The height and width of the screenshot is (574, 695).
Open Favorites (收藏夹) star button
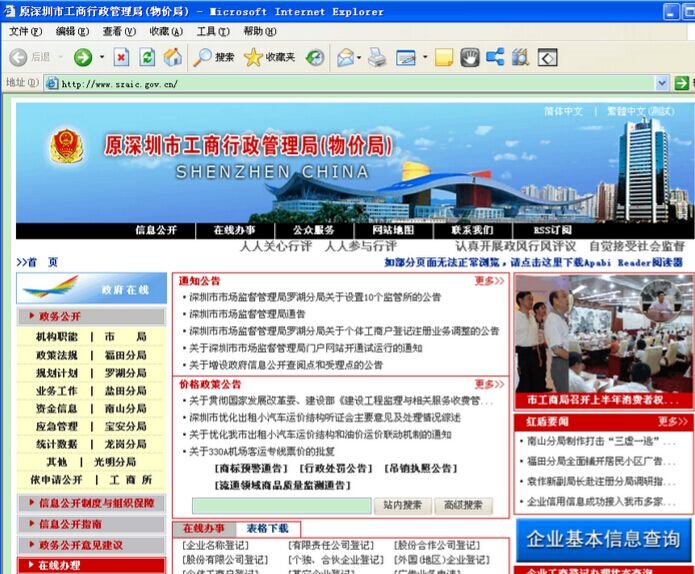click(x=269, y=57)
